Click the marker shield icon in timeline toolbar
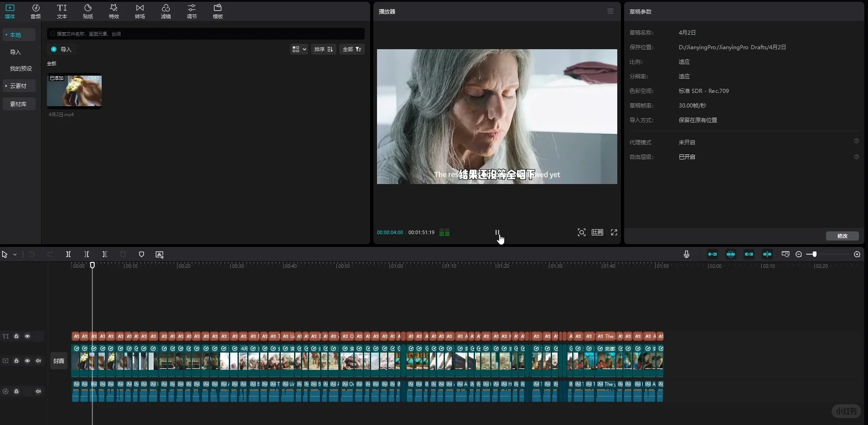Image resolution: width=868 pixels, height=425 pixels. pyautogui.click(x=141, y=254)
